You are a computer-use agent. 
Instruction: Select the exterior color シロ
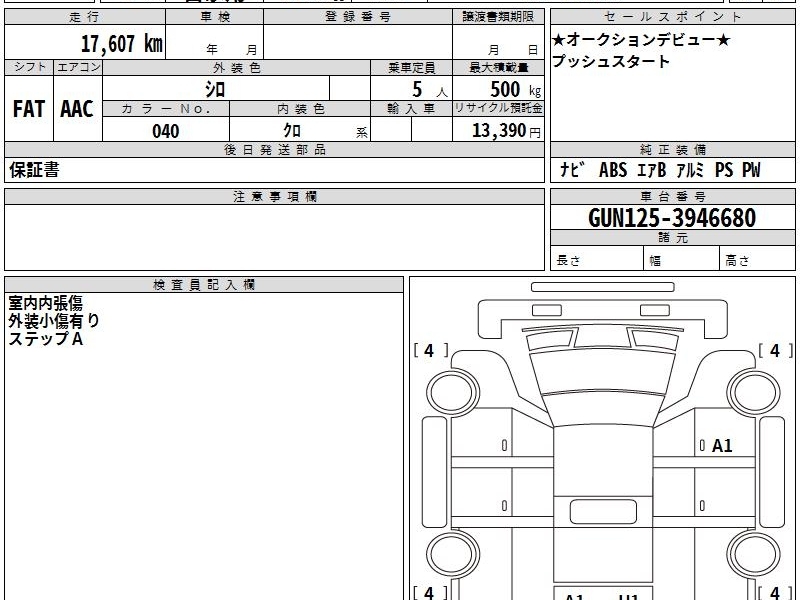click(x=215, y=89)
